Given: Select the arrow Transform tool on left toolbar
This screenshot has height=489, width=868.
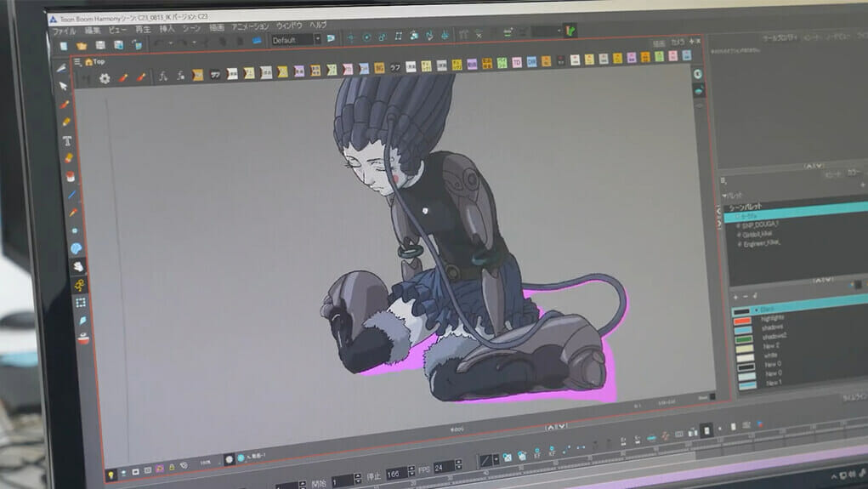Looking at the screenshot, I should coord(63,87).
